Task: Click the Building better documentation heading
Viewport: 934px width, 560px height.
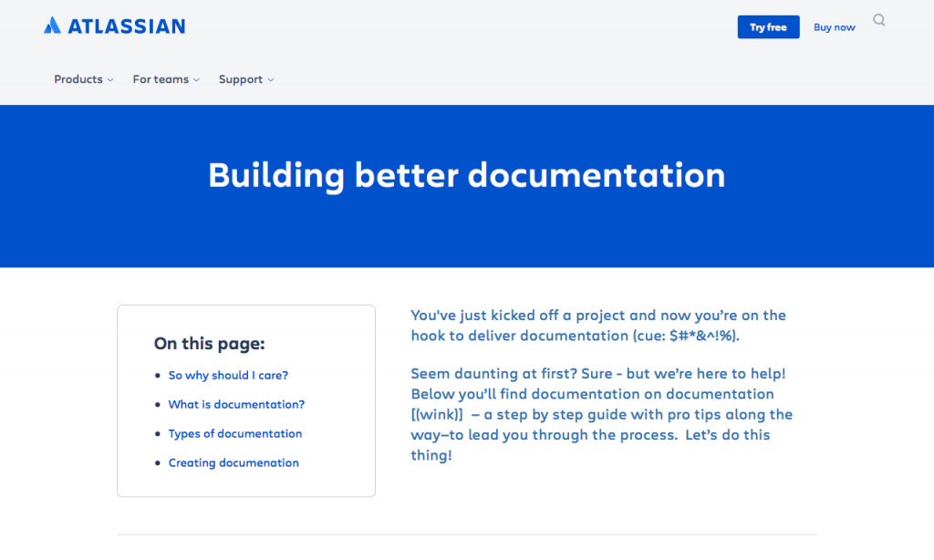Action: click(x=467, y=176)
